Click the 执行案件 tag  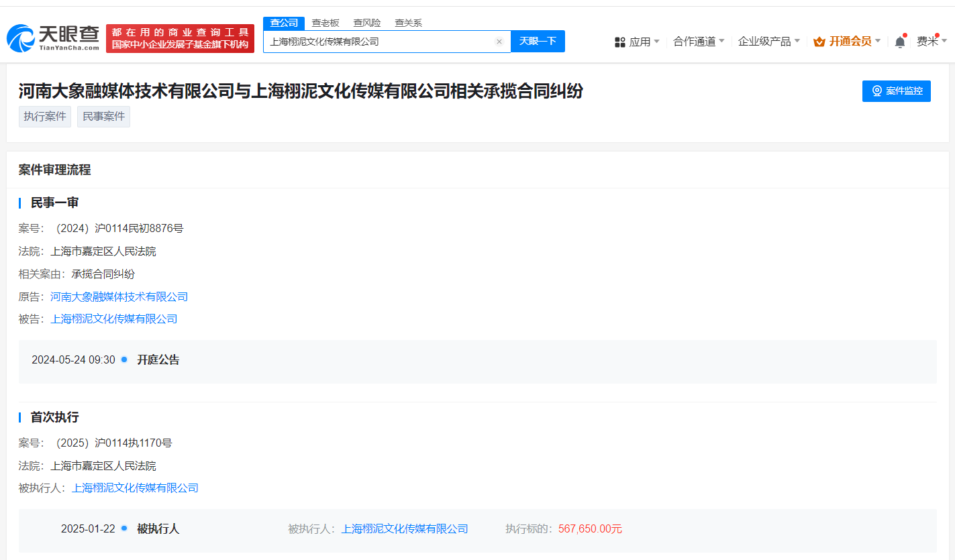click(45, 117)
